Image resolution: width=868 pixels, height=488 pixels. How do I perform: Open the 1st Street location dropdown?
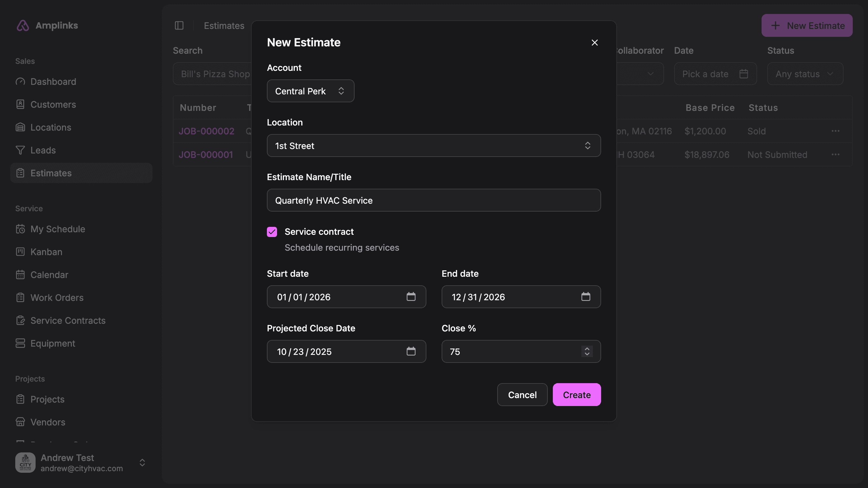[x=433, y=146]
